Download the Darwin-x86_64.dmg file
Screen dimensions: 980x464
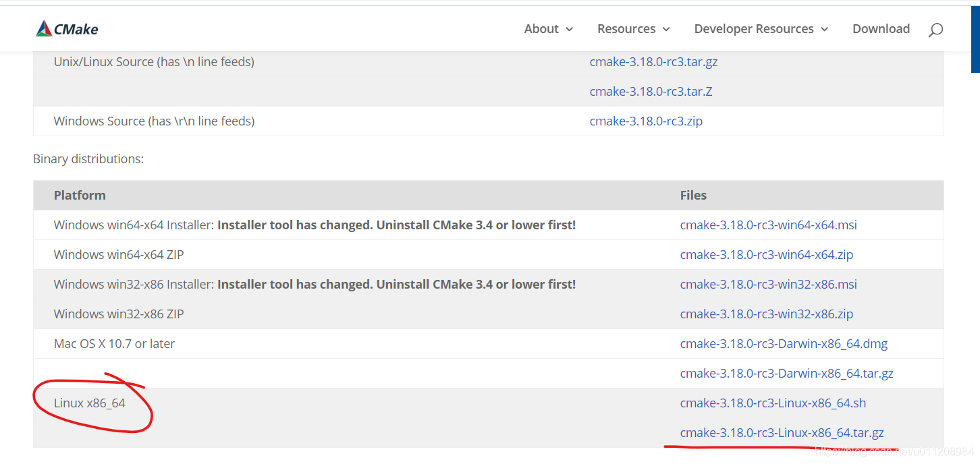pyautogui.click(x=784, y=344)
